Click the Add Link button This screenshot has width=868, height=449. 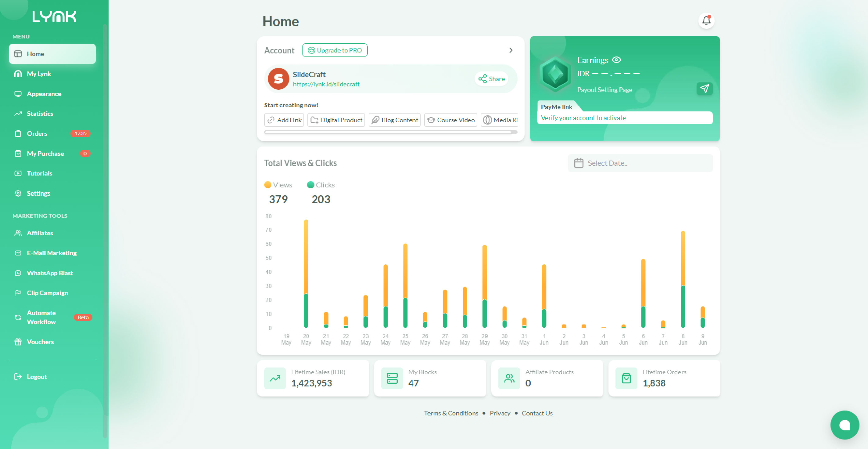click(284, 120)
